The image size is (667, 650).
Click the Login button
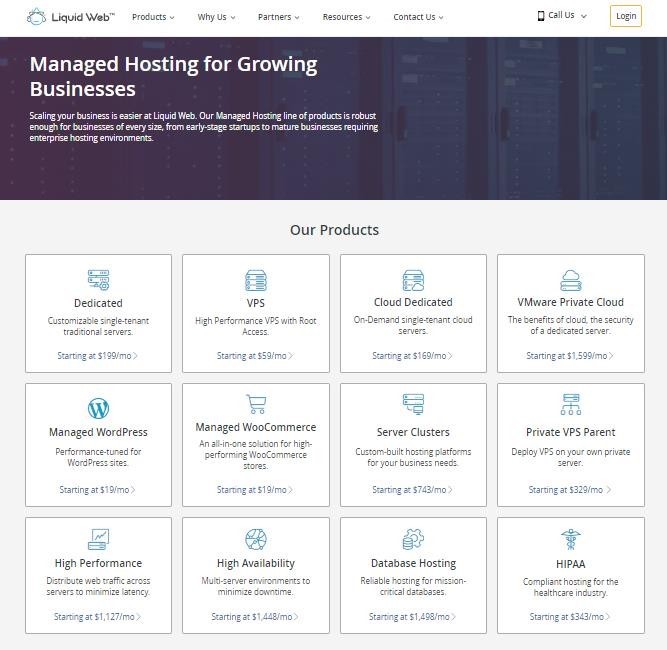click(x=626, y=16)
